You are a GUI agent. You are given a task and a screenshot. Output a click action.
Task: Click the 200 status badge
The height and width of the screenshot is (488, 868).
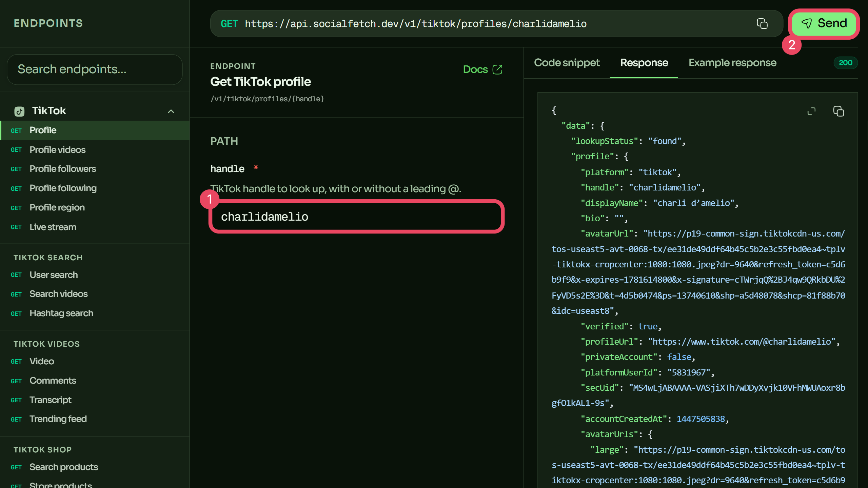tap(845, 63)
